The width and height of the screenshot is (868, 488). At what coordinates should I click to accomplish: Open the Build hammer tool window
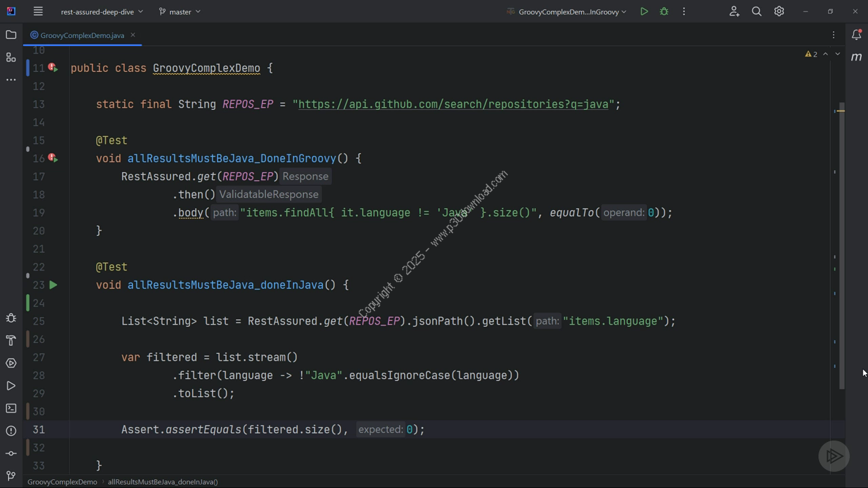pos(11,340)
